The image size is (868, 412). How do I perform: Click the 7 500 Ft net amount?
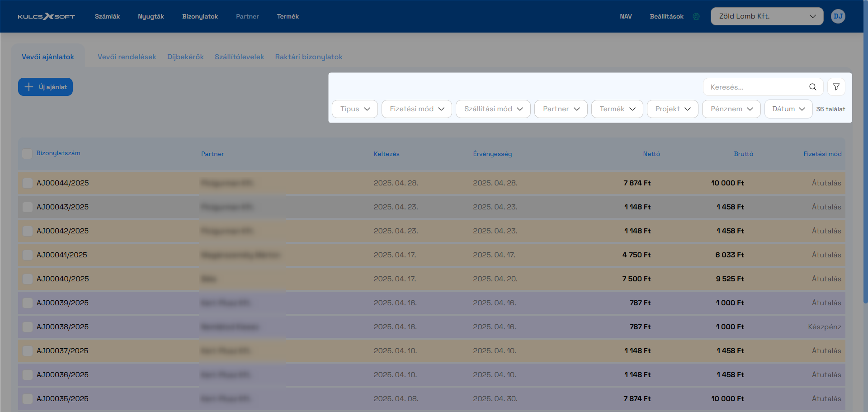pos(637,279)
